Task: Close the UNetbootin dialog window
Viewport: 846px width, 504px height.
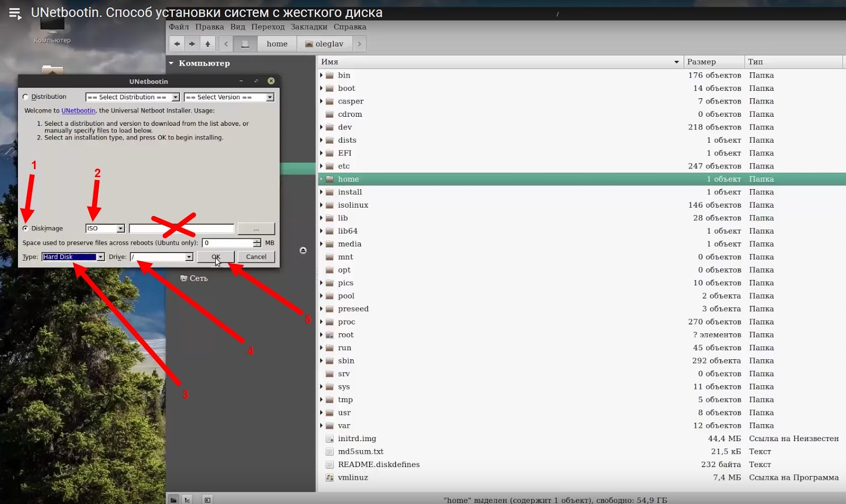Action: 271,81
